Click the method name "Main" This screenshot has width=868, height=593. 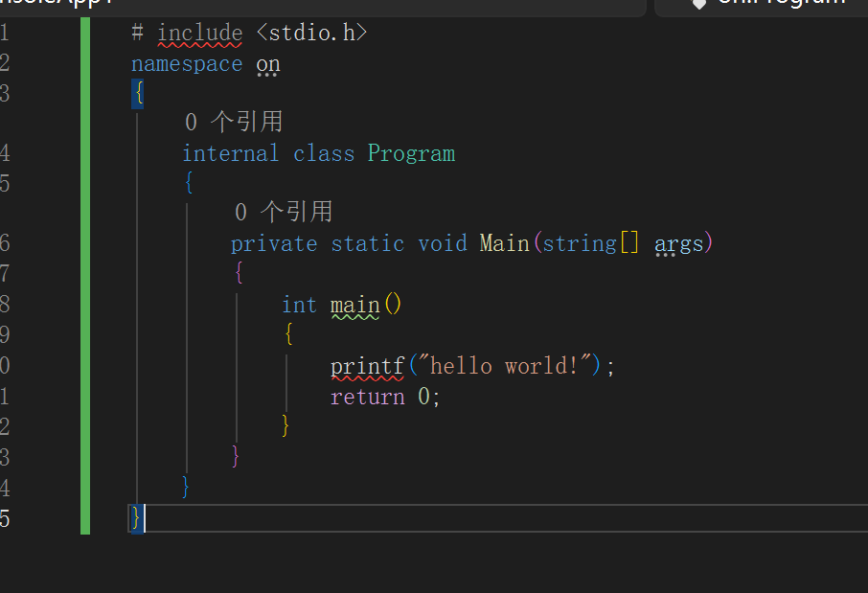[x=504, y=243]
